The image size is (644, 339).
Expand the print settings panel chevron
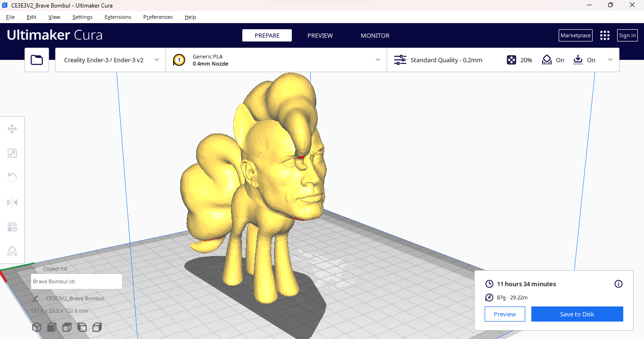[x=611, y=60]
